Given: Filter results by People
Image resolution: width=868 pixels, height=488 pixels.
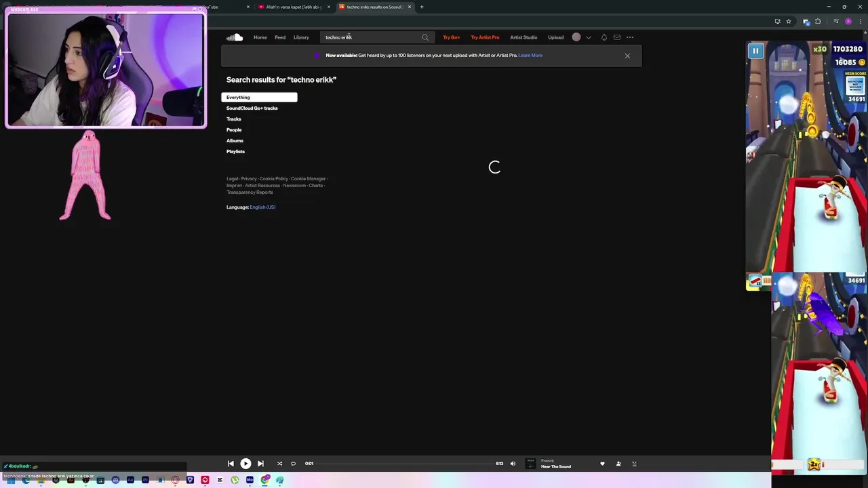Looking at the screenshot, I should (234, 130).
